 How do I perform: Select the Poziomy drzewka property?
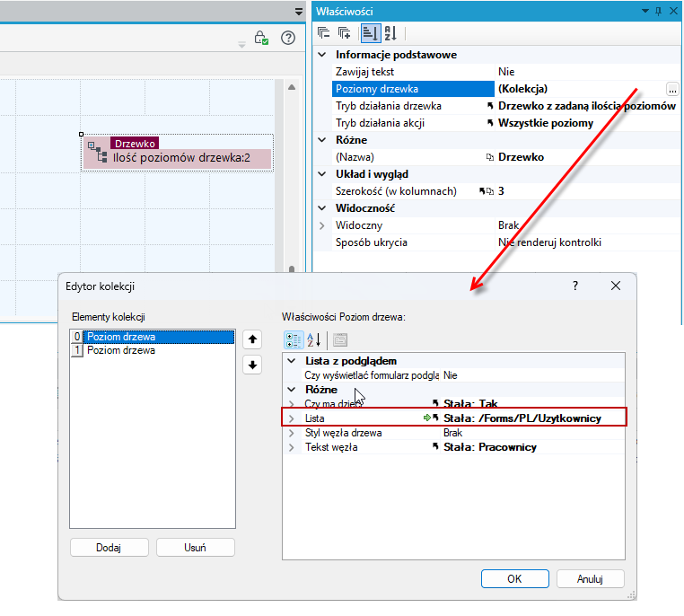413,89
